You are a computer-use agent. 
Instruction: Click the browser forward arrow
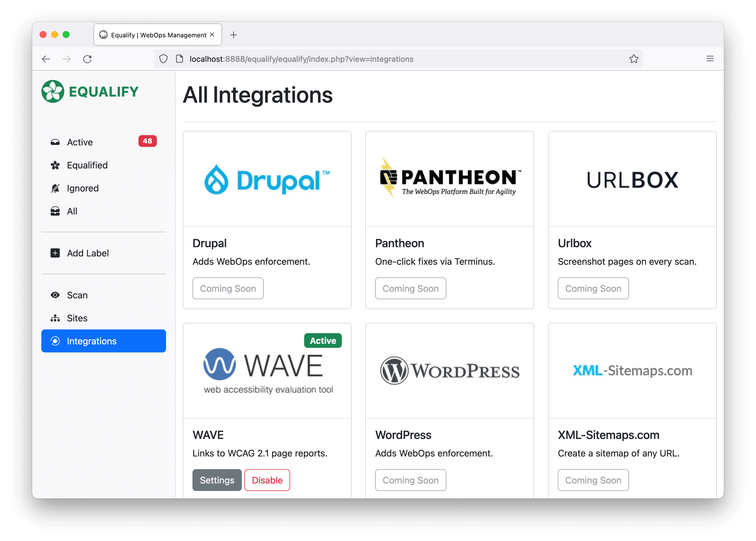click(67, 59)
